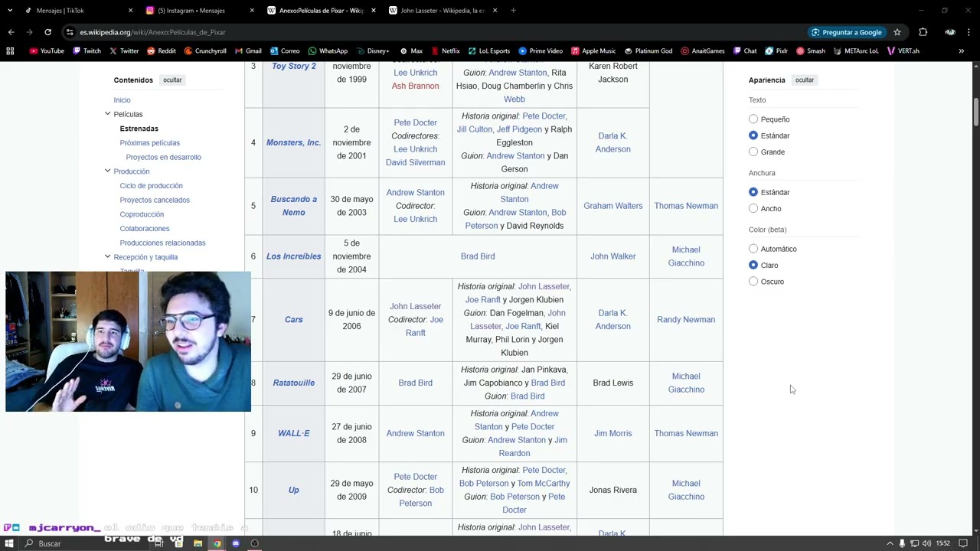Click the Windows taskbar Buscar search box
Screen dimensions: 980x551
coord(88,543)
